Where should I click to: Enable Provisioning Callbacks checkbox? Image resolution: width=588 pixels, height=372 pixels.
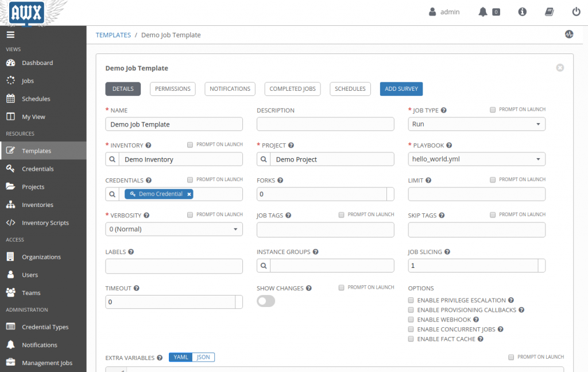411,310
